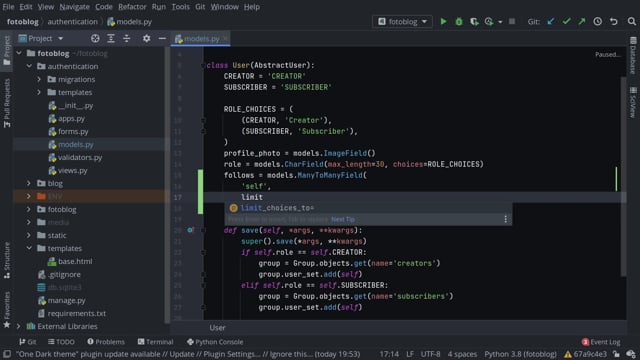The width and height of the screenshot is (640, 360).
Task: Run with coverage icon
Action: [474, 22]
